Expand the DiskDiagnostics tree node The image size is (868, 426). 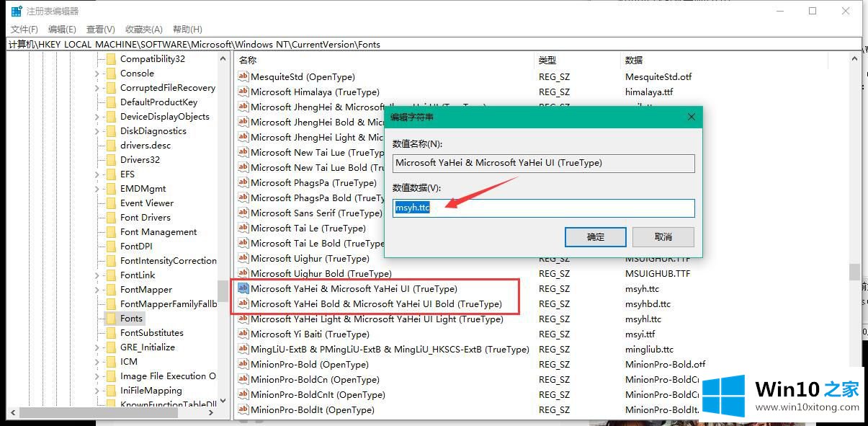click(x=97, y=131)
